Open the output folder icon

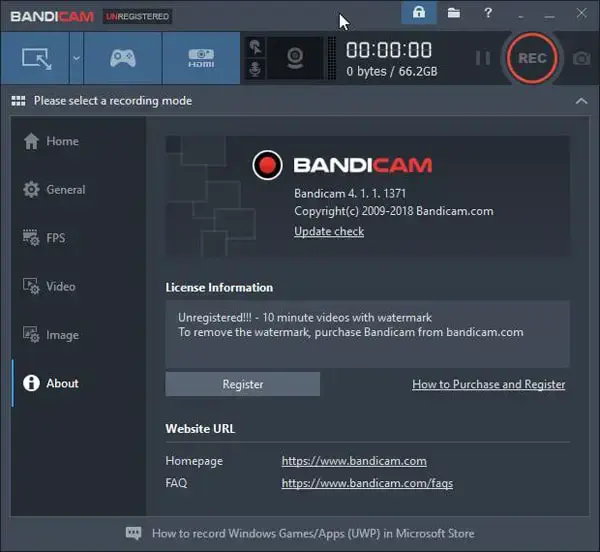(x=454, y=13)
